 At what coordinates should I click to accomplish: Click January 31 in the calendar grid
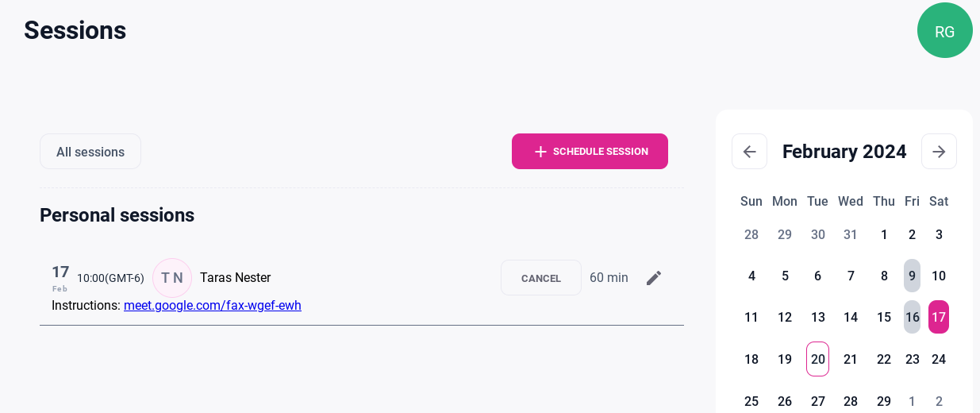(x=851, y=234)
